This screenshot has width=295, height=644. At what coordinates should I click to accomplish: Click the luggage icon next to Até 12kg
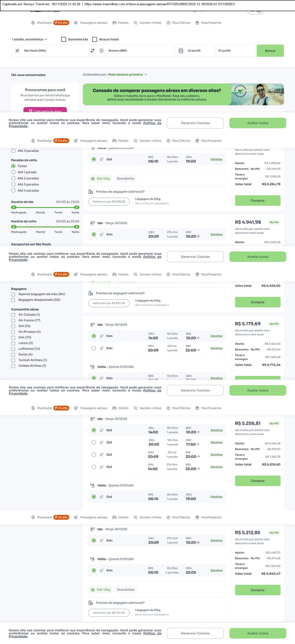coord(93,178)
